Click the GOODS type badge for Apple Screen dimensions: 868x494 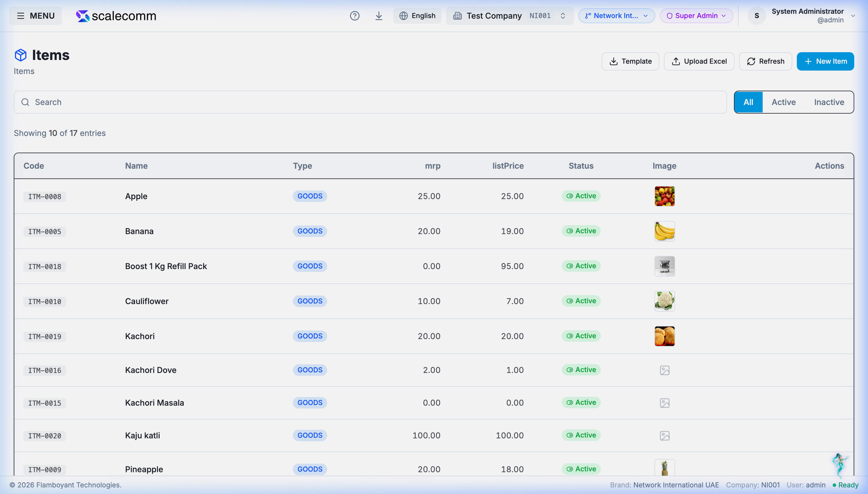point(310,196)
